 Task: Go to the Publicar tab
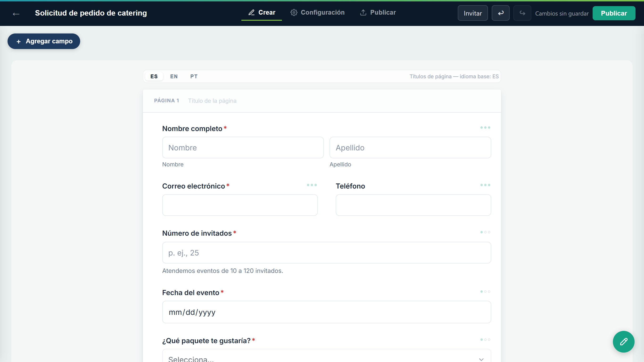(x=378, y=12)
